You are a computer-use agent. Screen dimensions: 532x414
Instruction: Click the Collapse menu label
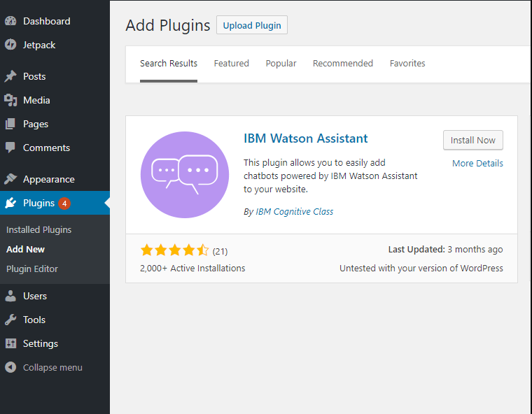point(52,368)
